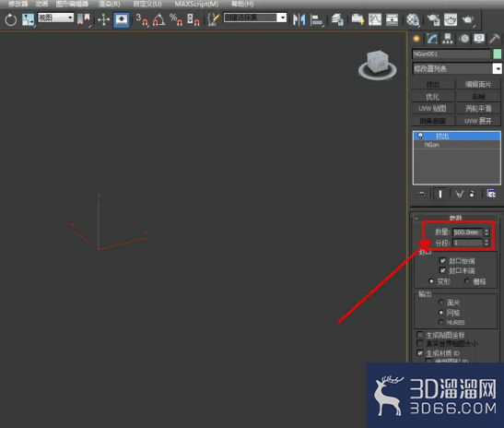Toggle the 3D snaps magnet icon

[x=142, y=19]
